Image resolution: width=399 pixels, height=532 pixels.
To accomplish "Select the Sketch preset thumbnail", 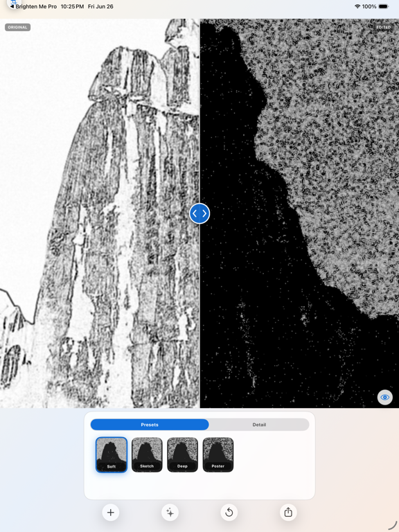I will tap(147, 454).
